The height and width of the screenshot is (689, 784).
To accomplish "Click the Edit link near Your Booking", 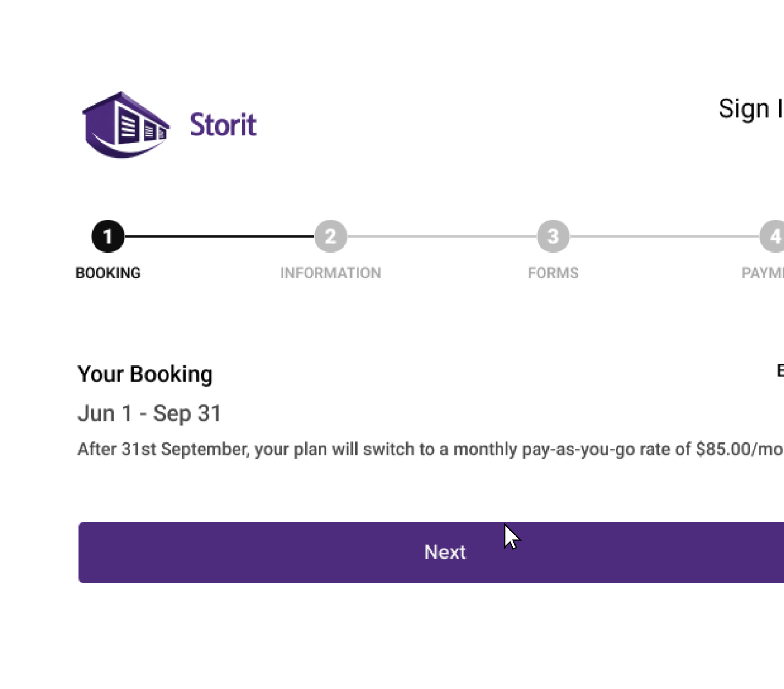I will coord(779,370).
